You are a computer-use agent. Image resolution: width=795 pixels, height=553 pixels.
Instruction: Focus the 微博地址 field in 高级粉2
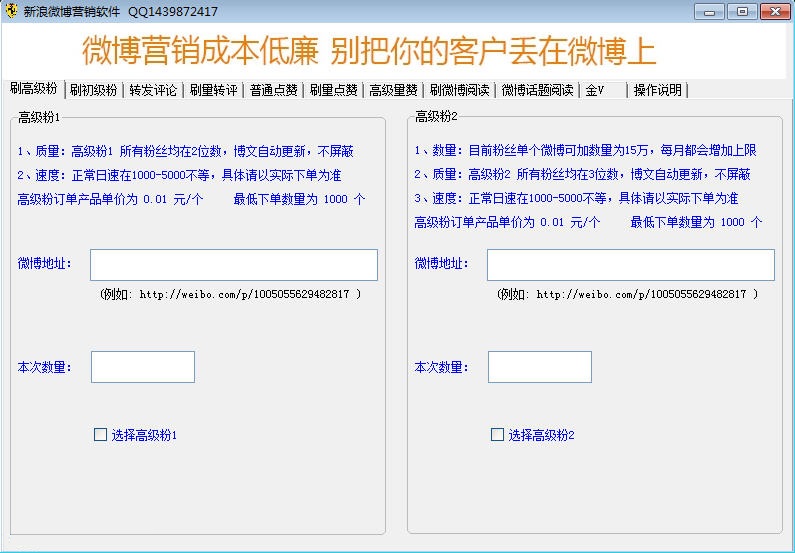point(631,265)
